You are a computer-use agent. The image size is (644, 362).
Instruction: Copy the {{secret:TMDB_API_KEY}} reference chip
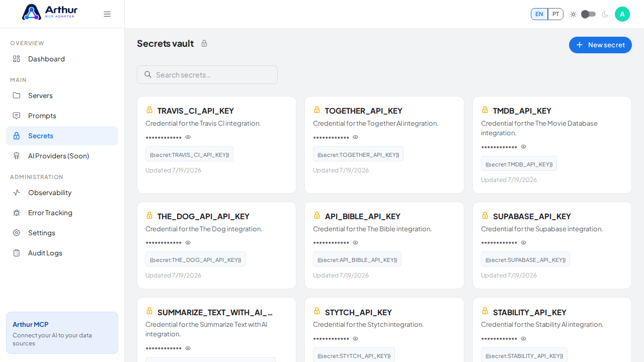pyautogui.click(x=519, y=163)
